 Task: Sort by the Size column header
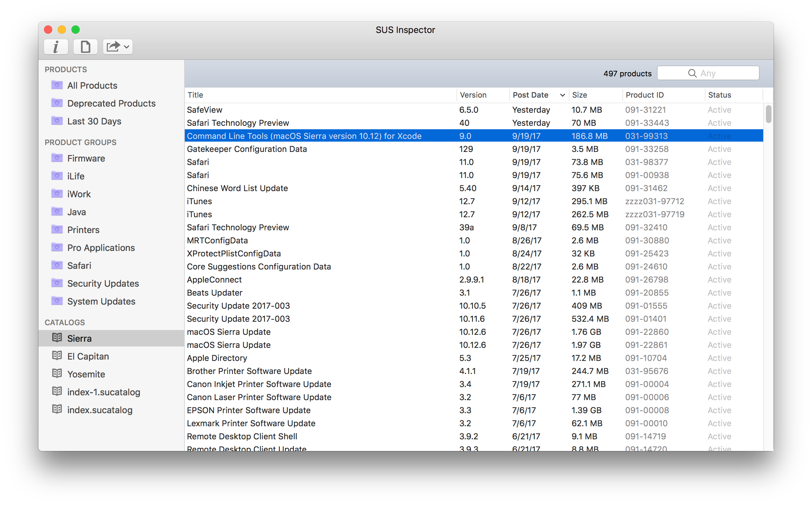pyautogui.click(x=595, y=95)
